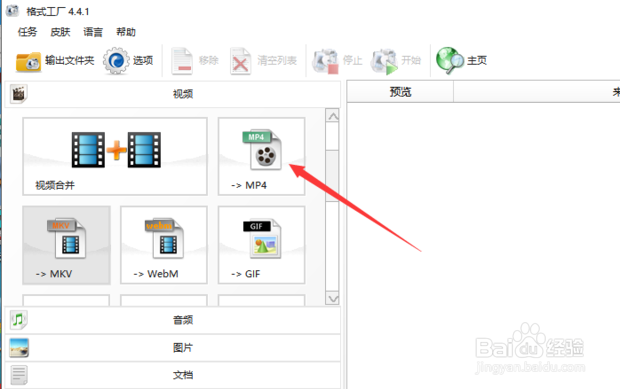Image resolution: width=620 pixels, height=389 pixels.
Task: Click the 移除 remove toolbar button
Action: tap(195, 61)
